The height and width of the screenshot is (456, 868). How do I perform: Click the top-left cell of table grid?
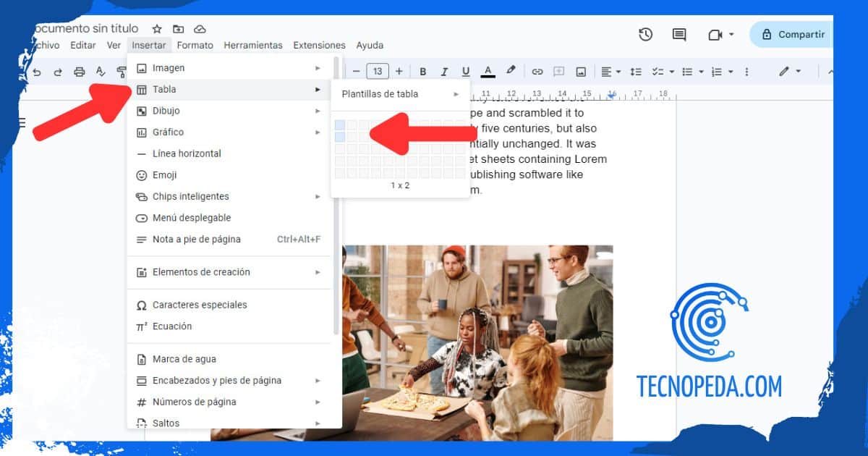340,124
